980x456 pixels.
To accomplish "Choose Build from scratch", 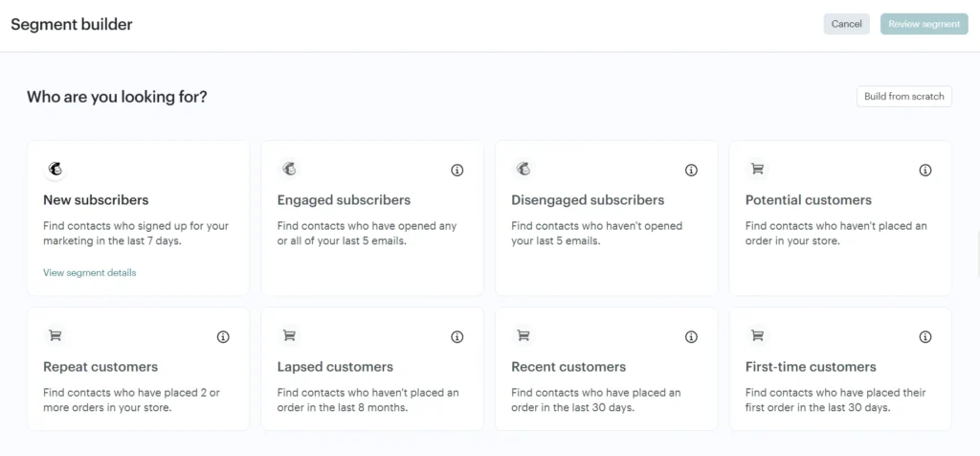I will (903, 97).
